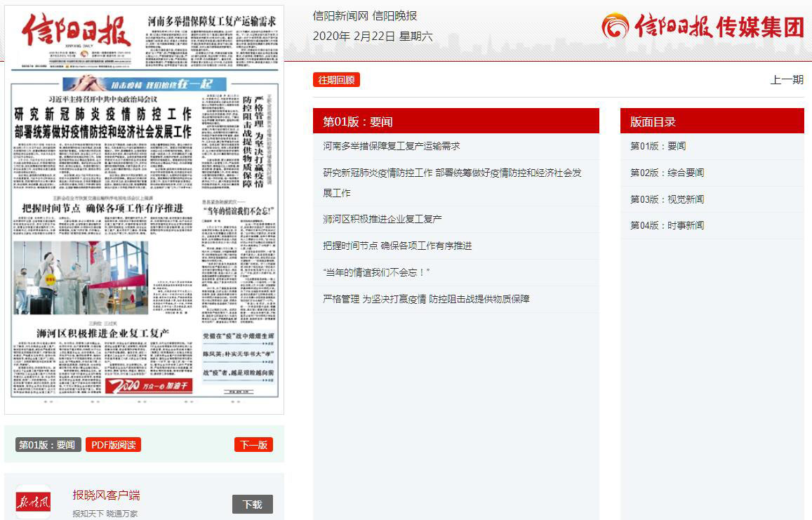Click the 下载 download button

(x=252, y=504)
